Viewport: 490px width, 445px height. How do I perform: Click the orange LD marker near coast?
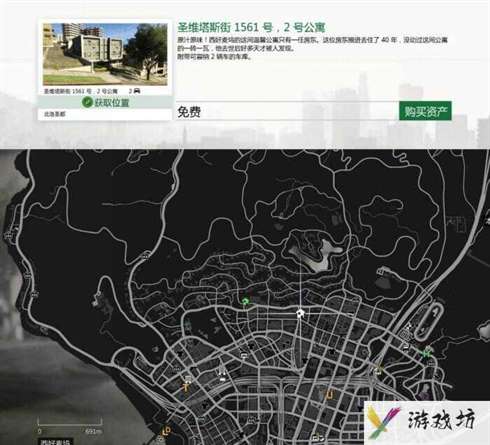pos(166,430)
